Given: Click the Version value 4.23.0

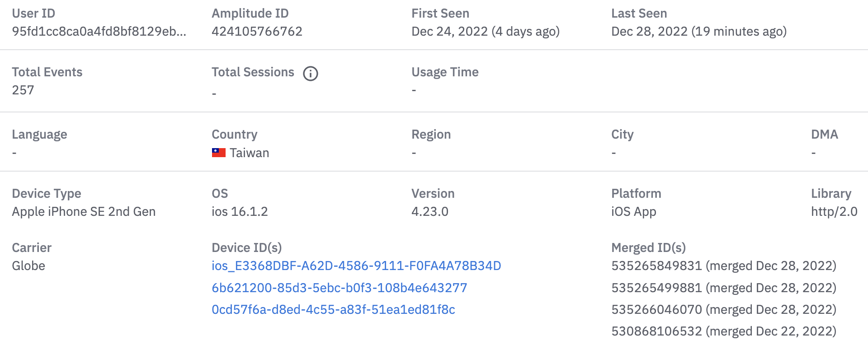Looking at the screenshot, I should click(429, 211).
